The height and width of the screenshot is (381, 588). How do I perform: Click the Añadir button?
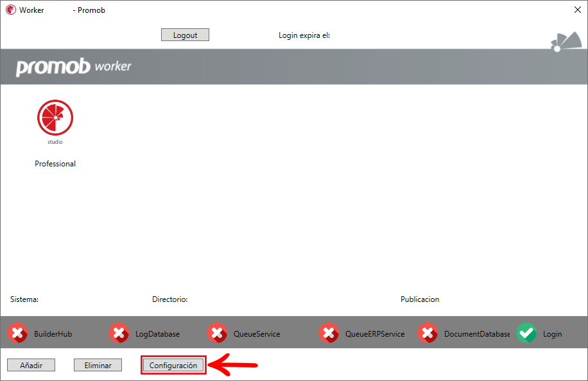click(x=31, y=365)
